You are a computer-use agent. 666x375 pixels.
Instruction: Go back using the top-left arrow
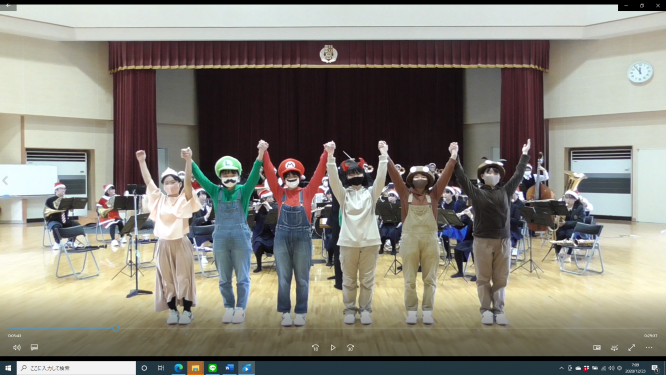[x=8, y=6]
